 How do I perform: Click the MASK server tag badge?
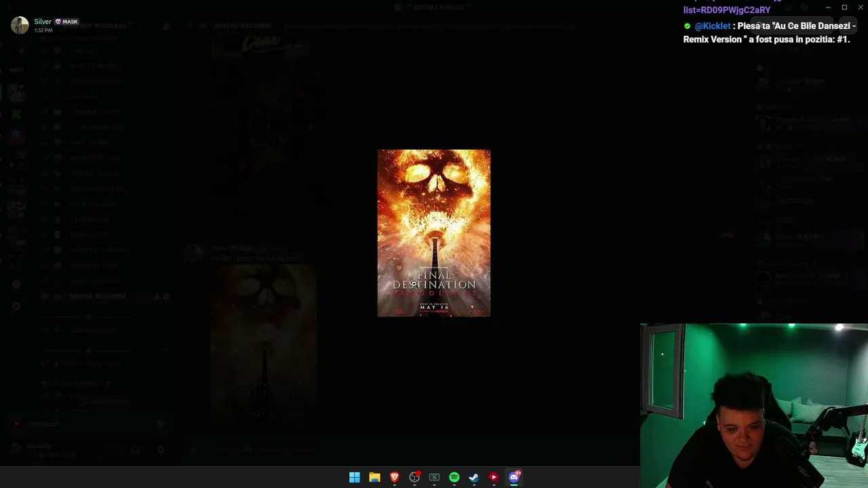[x=66, y=22]
